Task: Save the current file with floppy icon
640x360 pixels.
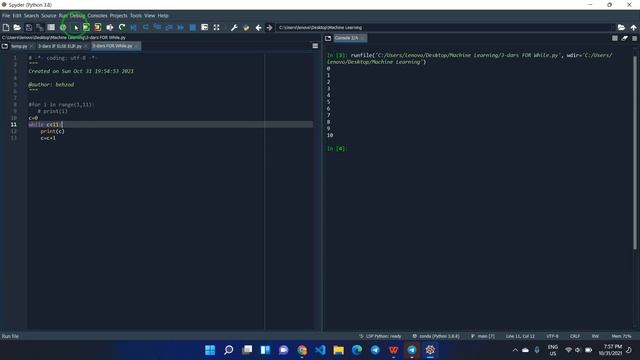Action: [29, 27]
